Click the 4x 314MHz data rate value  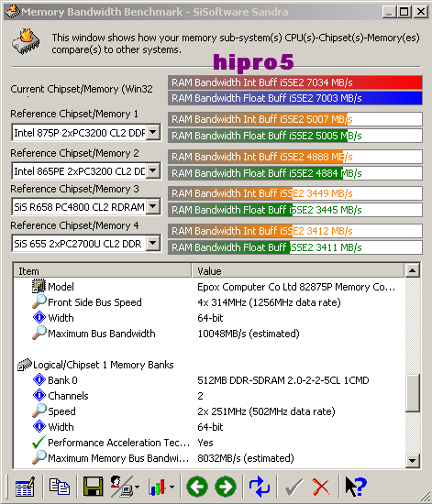pos(269,302)
